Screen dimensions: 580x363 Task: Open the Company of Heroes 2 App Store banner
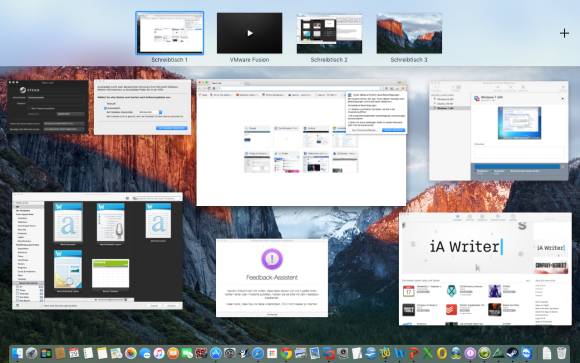click(x=551, y=267)
